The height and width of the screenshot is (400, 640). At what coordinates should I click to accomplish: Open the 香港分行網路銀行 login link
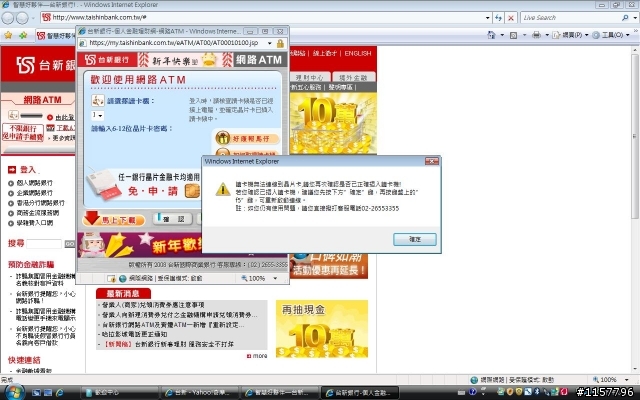(40, 203)
